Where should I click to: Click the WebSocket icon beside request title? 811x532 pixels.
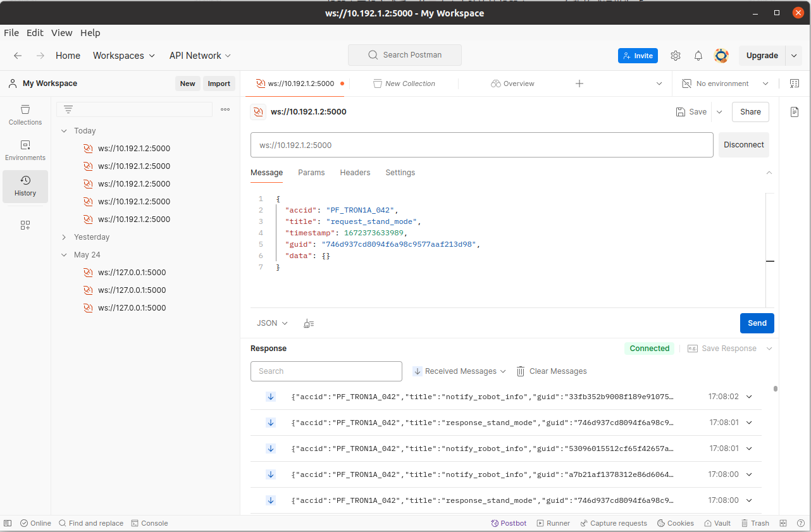[258, 112]
